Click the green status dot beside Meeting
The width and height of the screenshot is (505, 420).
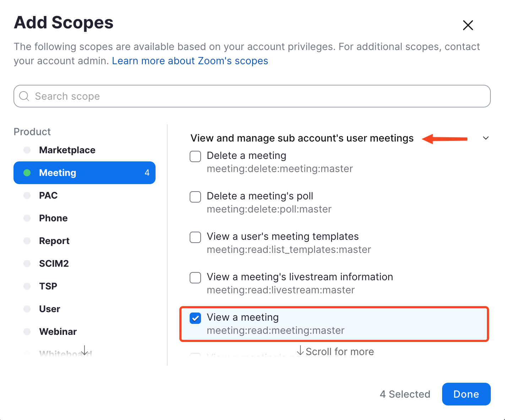tap(27, 173)
